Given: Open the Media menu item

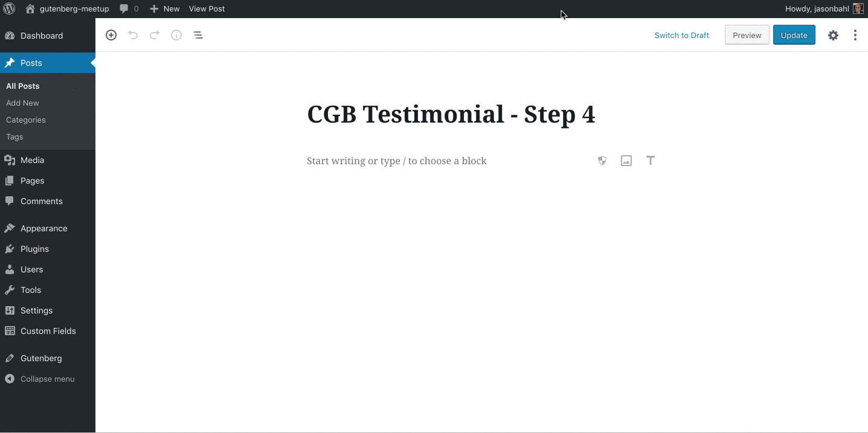Looking at the screenshot, I should pyautogui.click(x=32, y=160).
